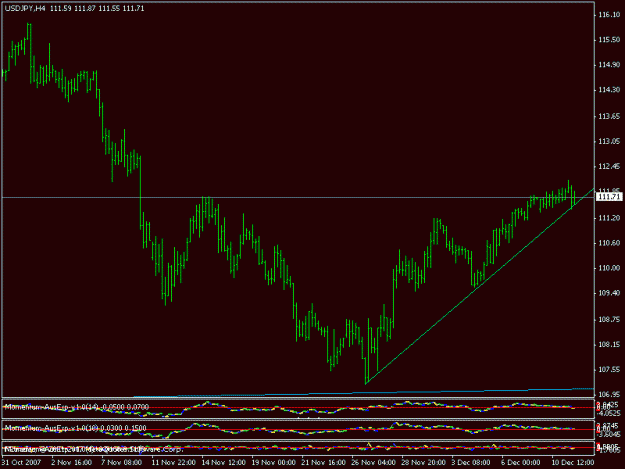Viewport: 625px width, 469px height.
Task: Click the 28 Nov 20:00 time label
Action: pos(423,463)
